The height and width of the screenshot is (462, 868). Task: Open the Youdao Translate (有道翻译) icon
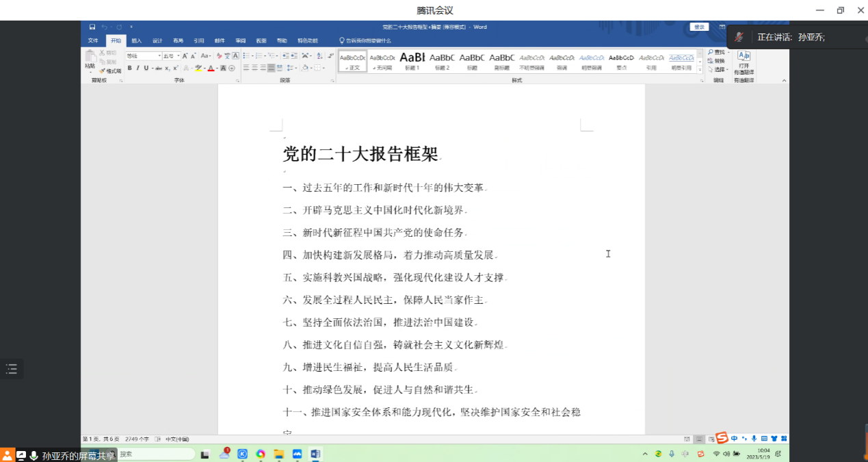(x=744, y=57)
